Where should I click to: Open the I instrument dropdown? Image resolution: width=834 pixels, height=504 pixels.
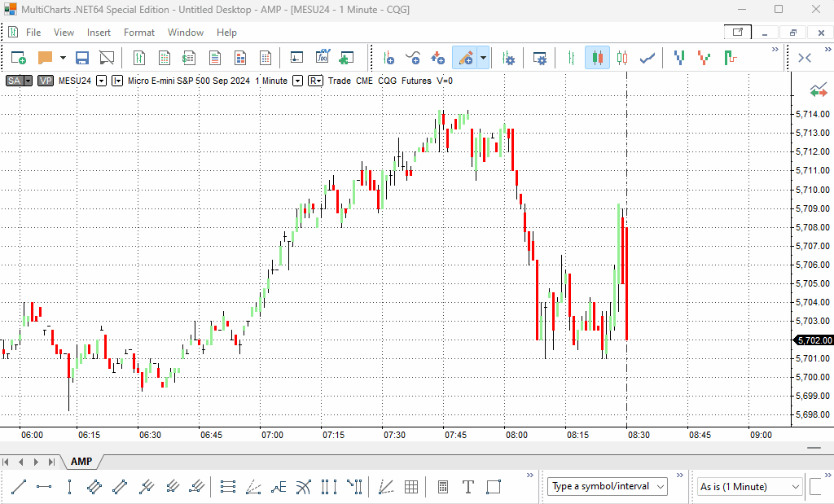coord(117,81)
